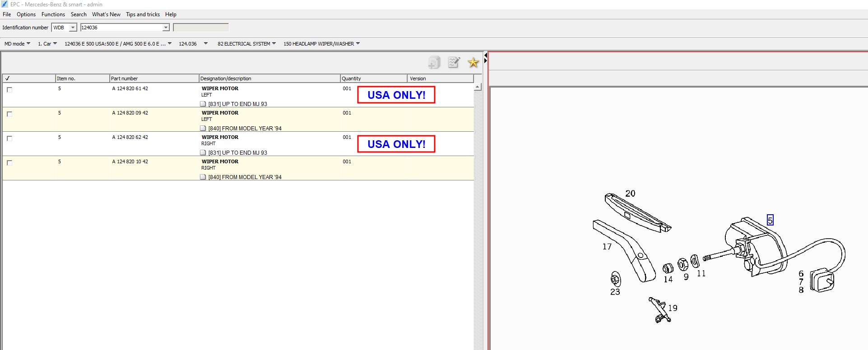
Task: Select callout 20 in the diagram
Action: (630, 193)
